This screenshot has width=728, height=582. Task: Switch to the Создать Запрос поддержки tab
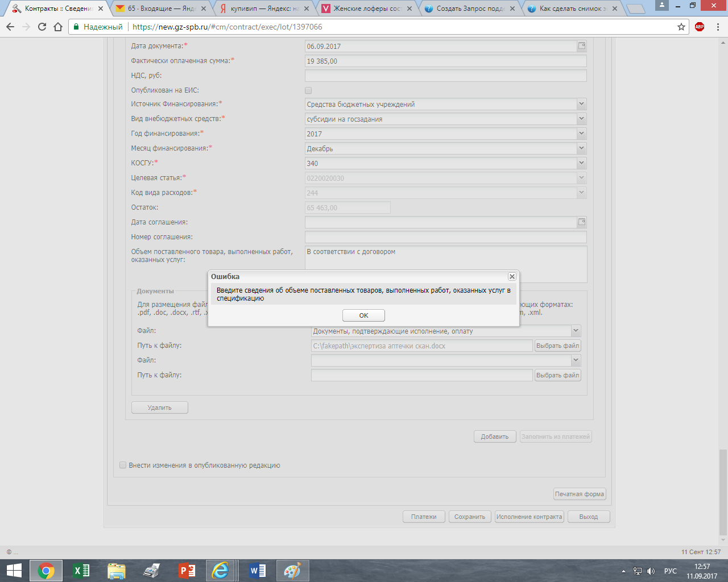tap(470, 9)
